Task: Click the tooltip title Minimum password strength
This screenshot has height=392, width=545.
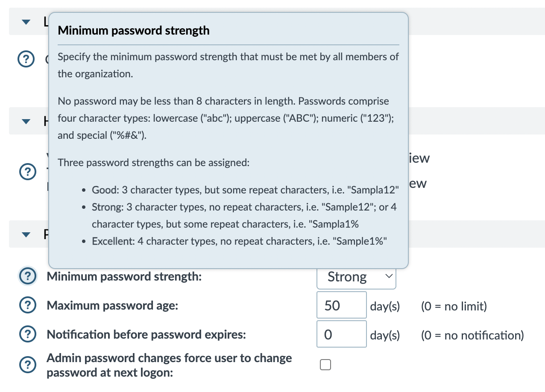Action: point(134,30)
